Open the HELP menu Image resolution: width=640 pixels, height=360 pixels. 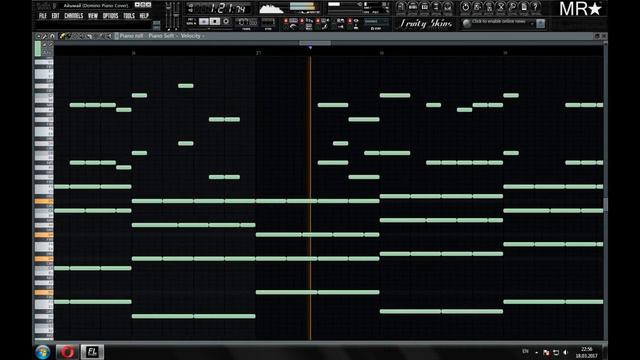pos(144,16)
